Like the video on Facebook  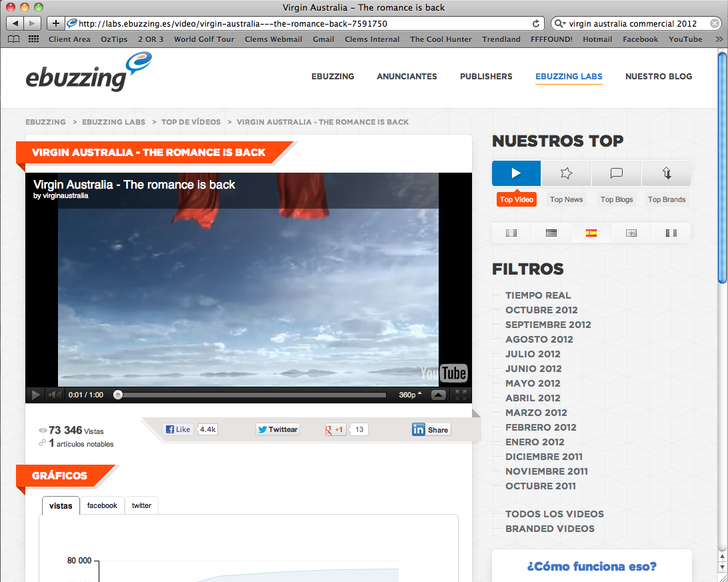coord(178,430)
